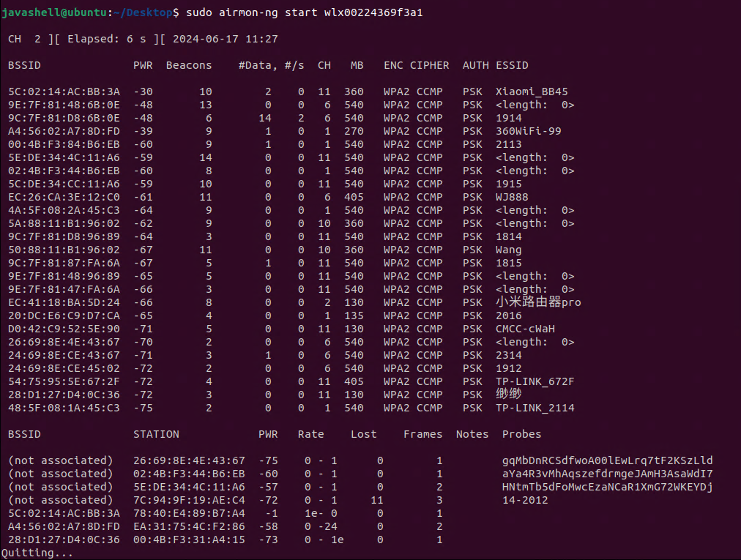The height and width of the screenshot is (560, 741).
Task: Click the probe string starting 'gqMbDnRCSdfwoA00l'
Action: click(607, 460)
